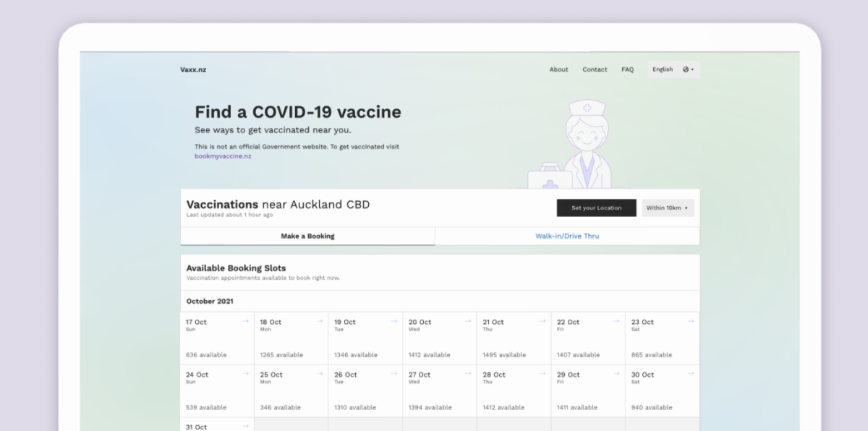Click the arrow on 30 Oct
The width and height of the screenshot is (868, 431).
coord(690,374)
